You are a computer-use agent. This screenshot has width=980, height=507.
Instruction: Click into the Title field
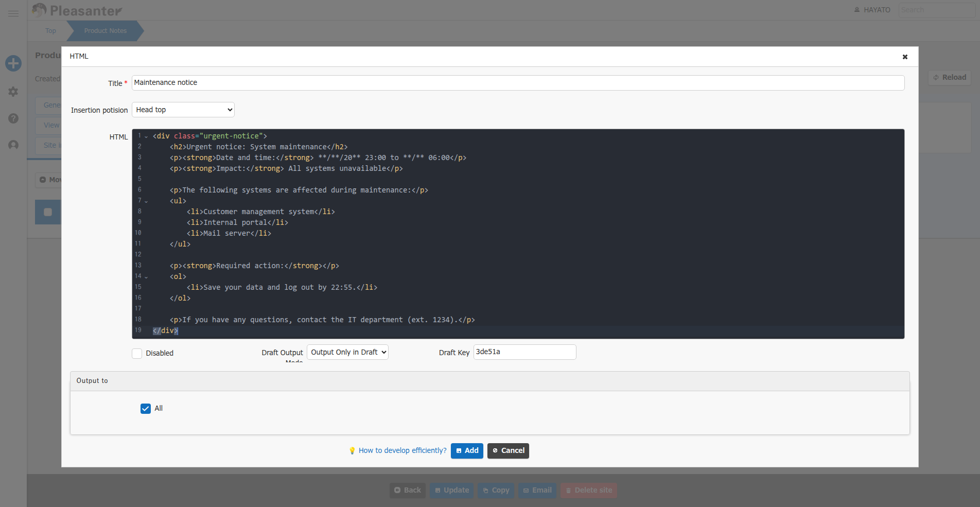point(518,83)
